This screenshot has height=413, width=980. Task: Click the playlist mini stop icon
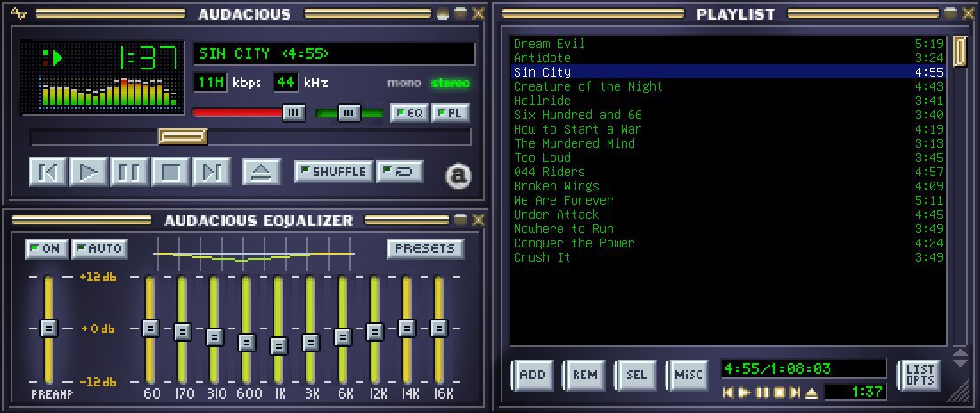click(x=779, y=393)
